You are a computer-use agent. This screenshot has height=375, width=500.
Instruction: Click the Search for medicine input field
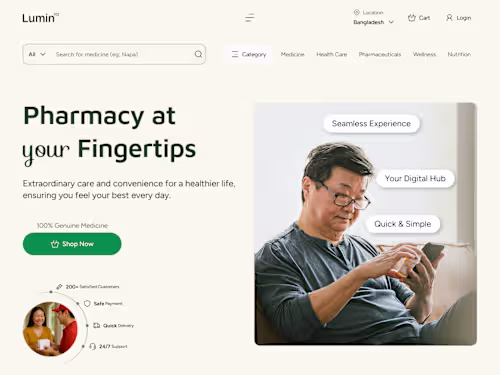pyautogui.click(x=123, y=54)
